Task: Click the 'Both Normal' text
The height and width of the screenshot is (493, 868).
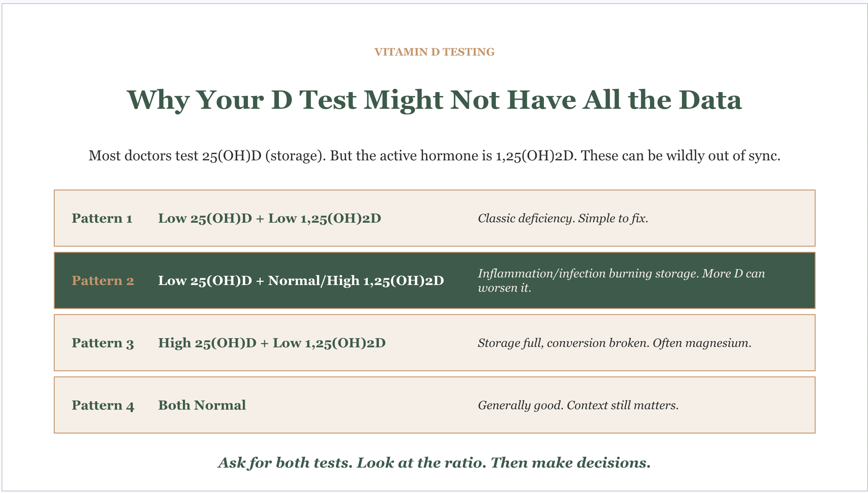Action: (x=202, y=405)
